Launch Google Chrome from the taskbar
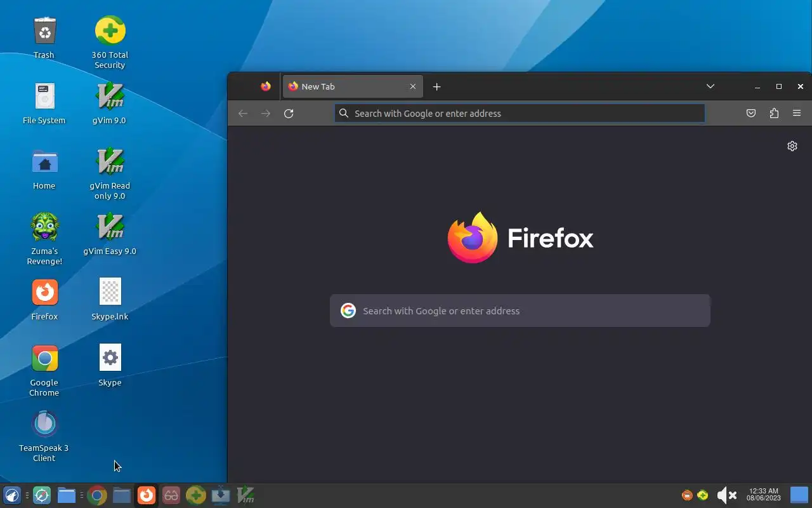812x508 pixels. pos(97,495)
